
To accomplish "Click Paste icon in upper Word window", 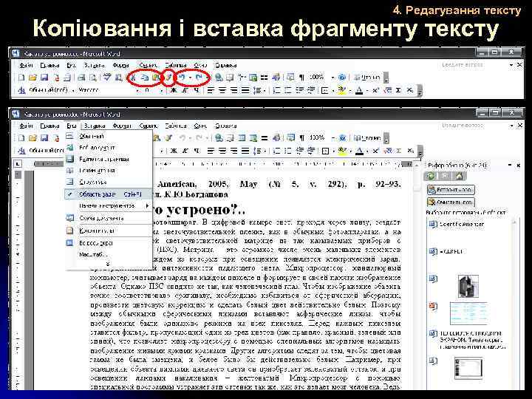I will pos(156,78).
